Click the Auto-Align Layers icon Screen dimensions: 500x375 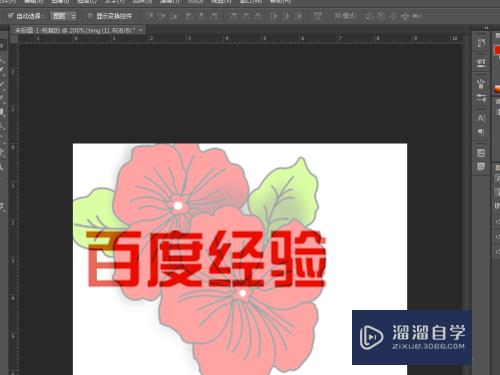(x=318, y=16)
